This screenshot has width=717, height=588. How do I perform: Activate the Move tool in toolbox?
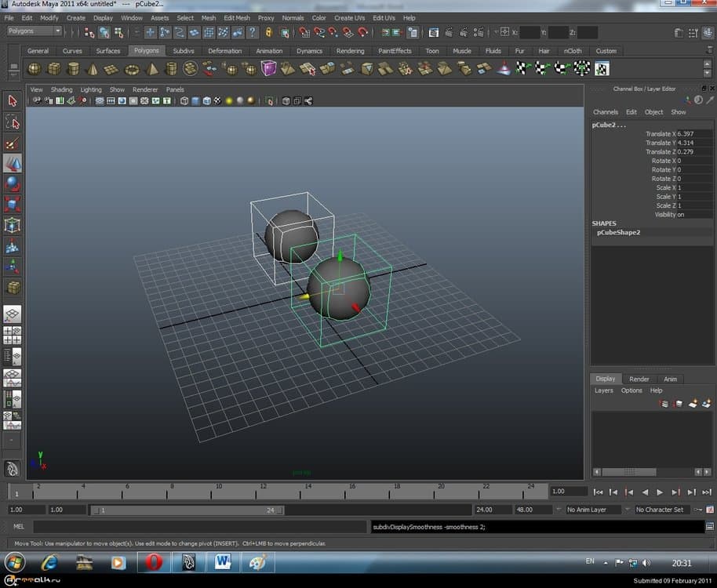click(x=13, y=163)
